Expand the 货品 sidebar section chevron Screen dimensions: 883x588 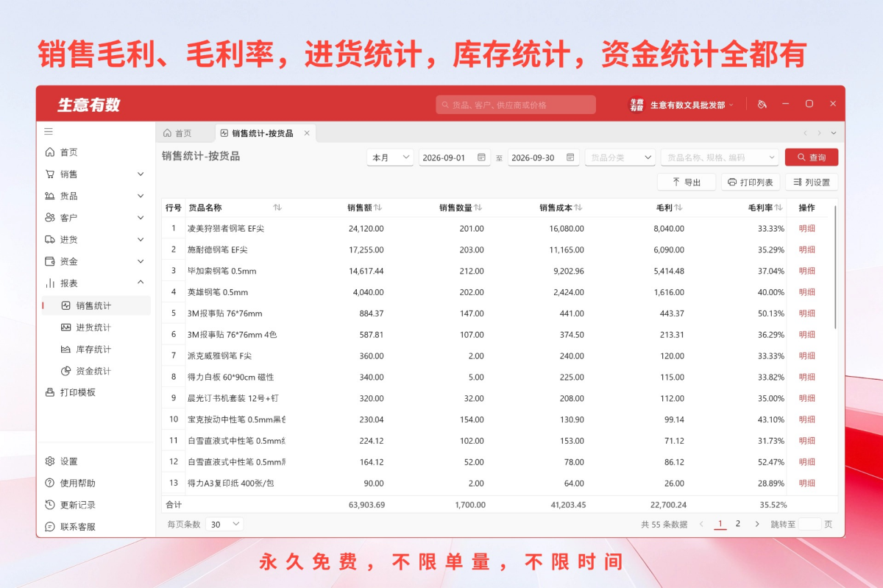click(x=141, y=196)
